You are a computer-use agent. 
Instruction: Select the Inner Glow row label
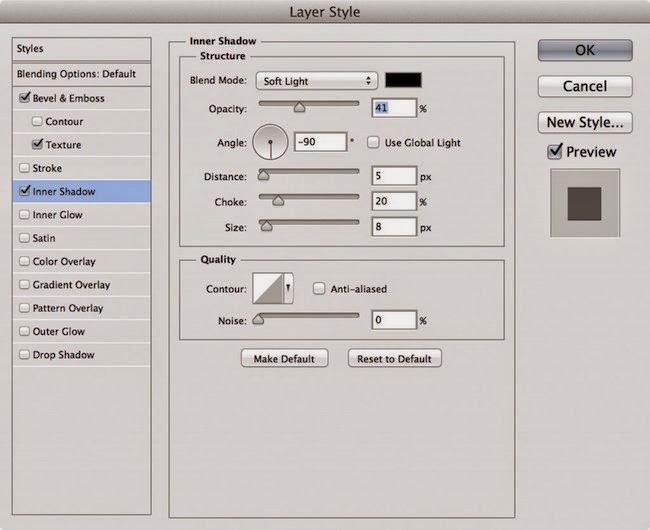[58, 215]
